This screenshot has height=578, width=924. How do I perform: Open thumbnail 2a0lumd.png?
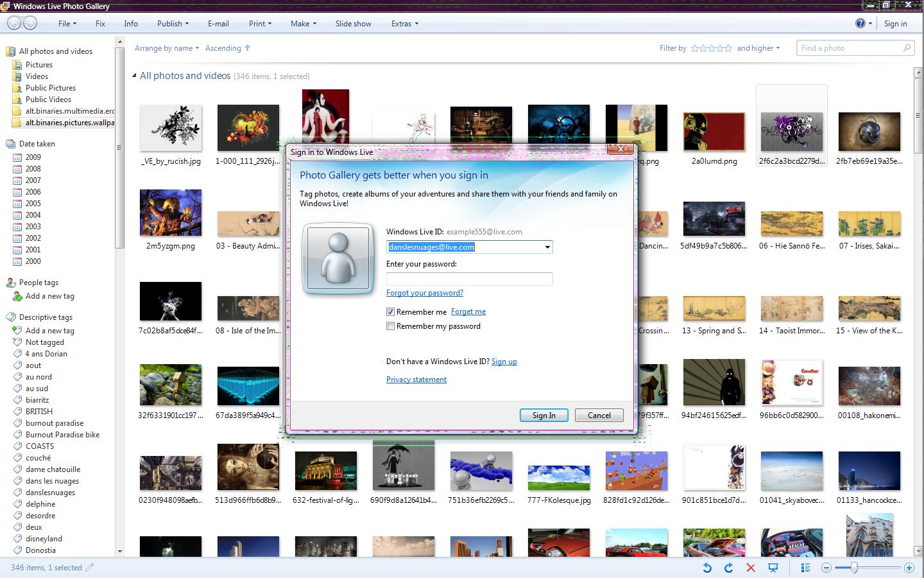714,132
